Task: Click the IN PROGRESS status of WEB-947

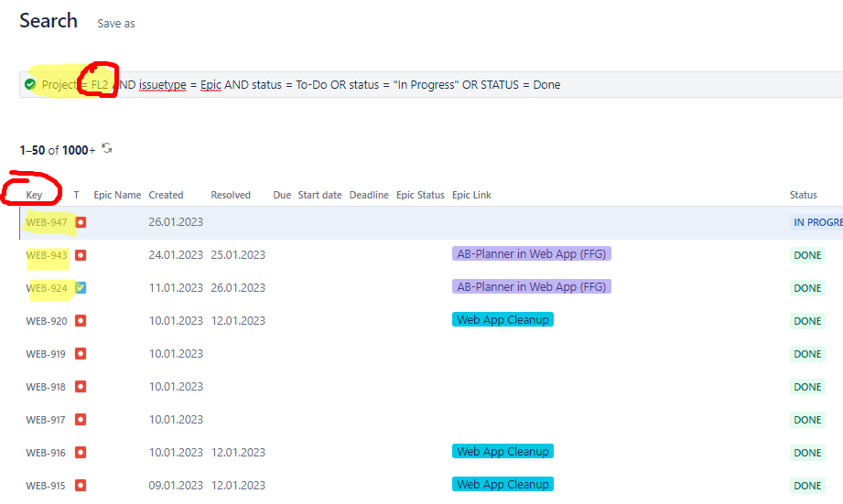Action: [x=816, y=222]
